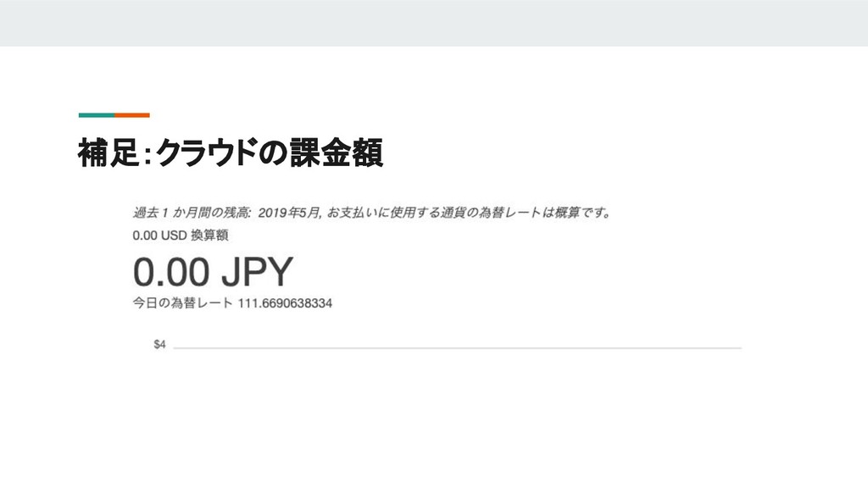The width and height of the screenshot is (868, 488).
Task: Click the $4 axis label
Action: click(x=159, y=345)
